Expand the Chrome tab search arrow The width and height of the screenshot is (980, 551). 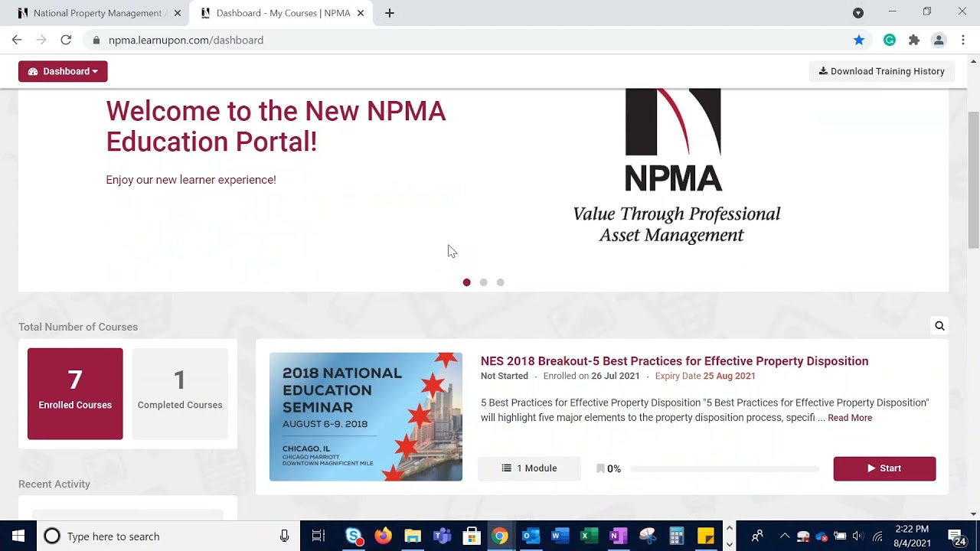point(858,13)
